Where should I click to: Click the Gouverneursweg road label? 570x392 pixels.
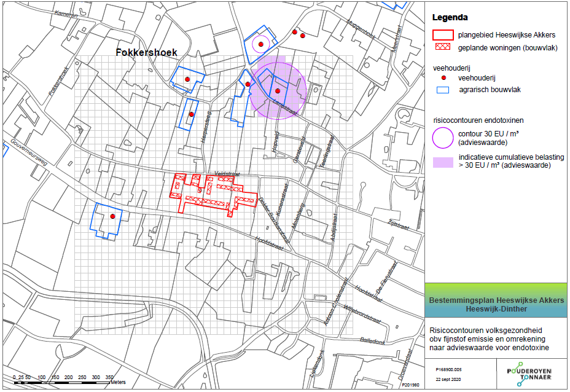click(x=29, y=152)
